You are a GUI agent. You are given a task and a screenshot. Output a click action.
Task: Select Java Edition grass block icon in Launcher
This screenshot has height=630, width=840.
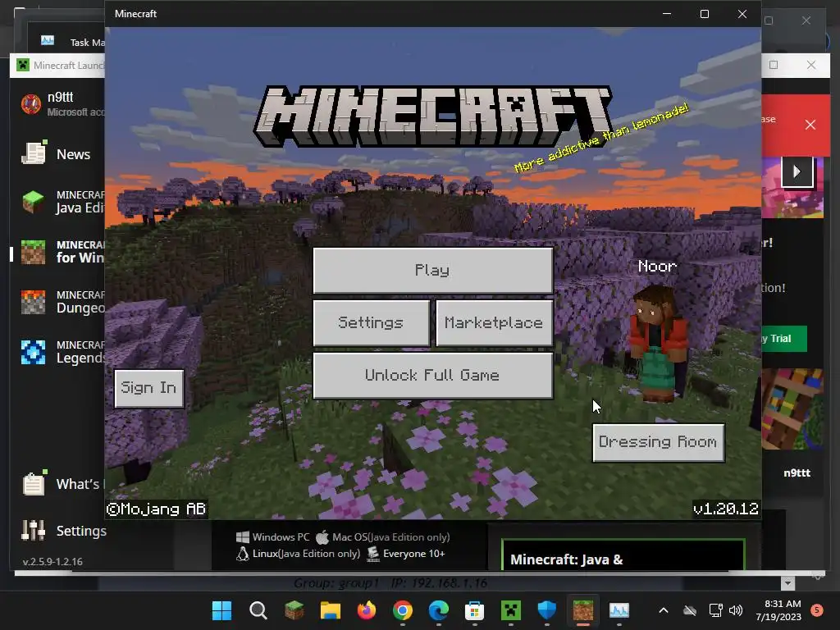pyautogui.click(x=33, y=203)
